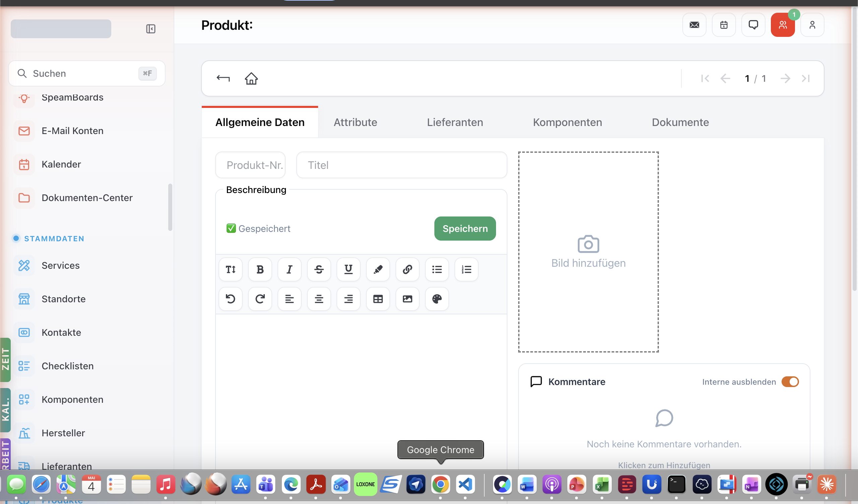
Task: Click the green Speichern button
Action: (465, 229)
